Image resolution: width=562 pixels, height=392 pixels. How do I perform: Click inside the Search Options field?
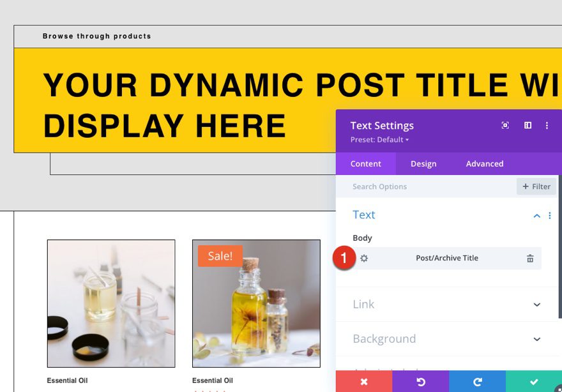396,186
